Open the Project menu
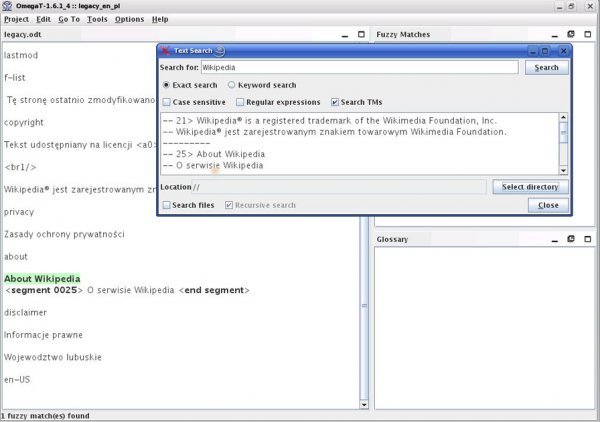The height and width of the screenshot is (422, 600). coord(17,19)
